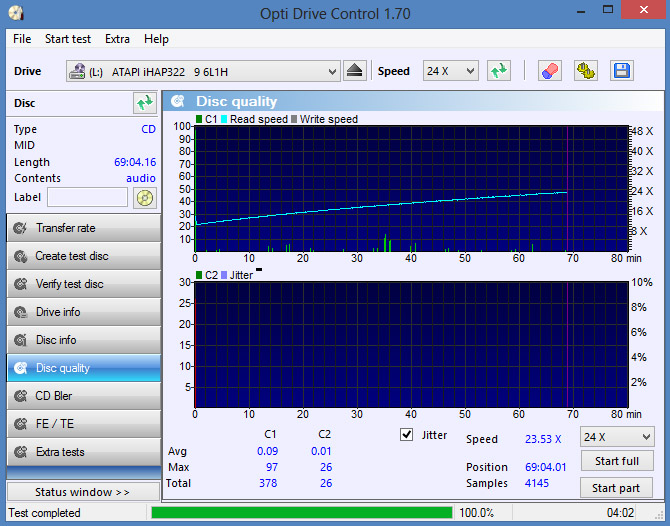Open Create test disc panel
The height and width of the screenshot is (526, 670).
(x=84, y=256)
